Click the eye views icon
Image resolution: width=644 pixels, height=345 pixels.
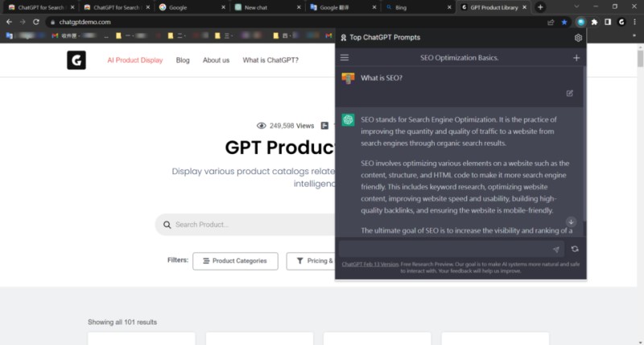[261, 126]
